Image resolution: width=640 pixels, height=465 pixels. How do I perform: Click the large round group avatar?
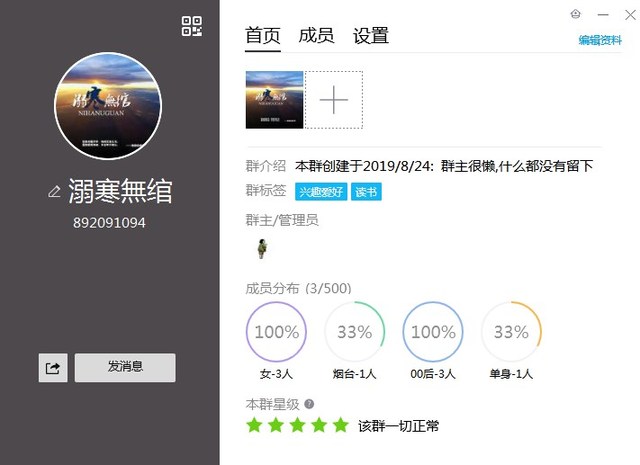coord(108,106)
